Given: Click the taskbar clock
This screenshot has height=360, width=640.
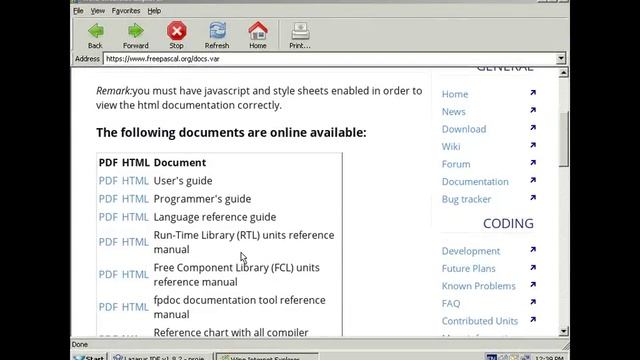Looking at the screenshot, I should 549,358.
